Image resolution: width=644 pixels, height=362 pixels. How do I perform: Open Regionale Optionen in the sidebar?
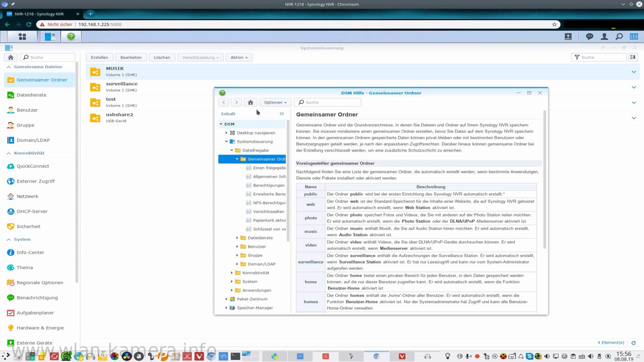[x=40, y=283]
